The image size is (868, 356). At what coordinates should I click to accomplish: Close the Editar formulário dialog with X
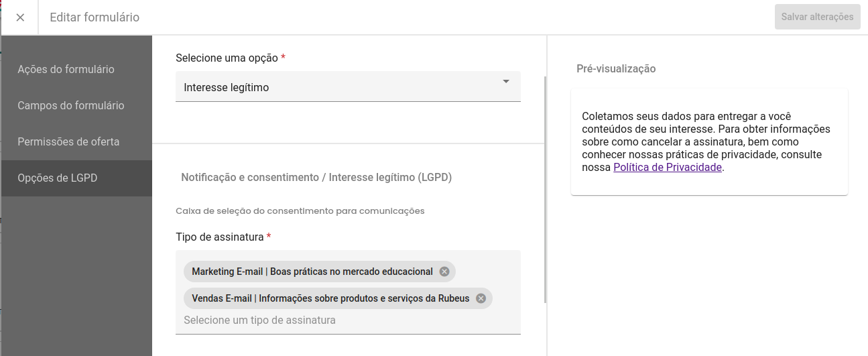pos(20,17)
